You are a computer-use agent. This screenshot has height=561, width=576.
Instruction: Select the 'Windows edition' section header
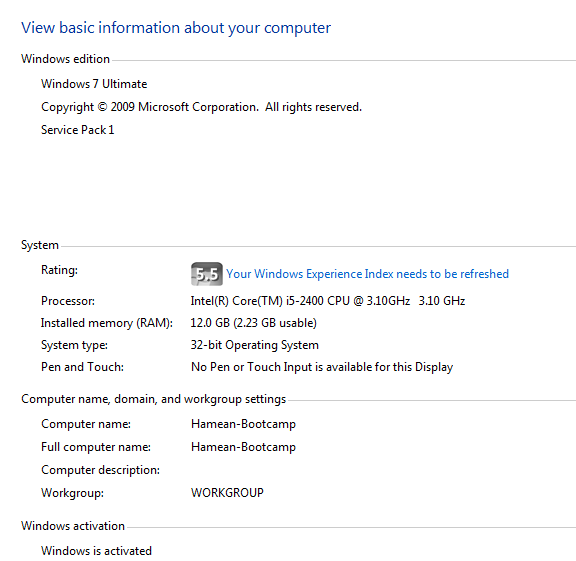[65, 59]
